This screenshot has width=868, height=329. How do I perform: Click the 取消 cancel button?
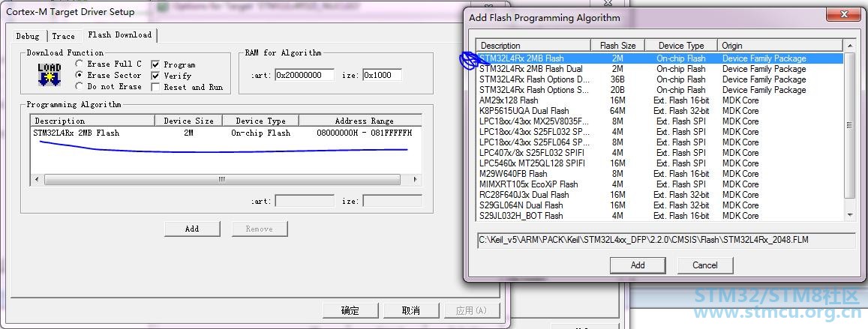(411, 311)
